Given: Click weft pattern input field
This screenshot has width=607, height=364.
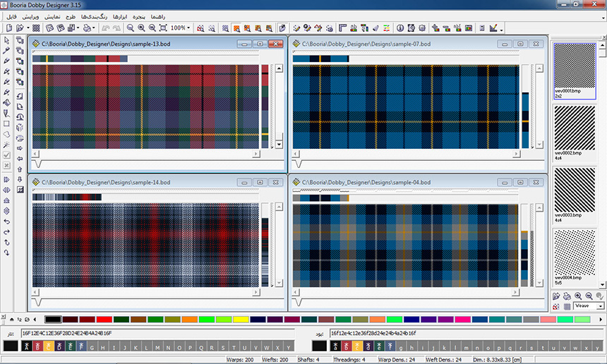Looking at the screenshot, I should coord(467,333).
